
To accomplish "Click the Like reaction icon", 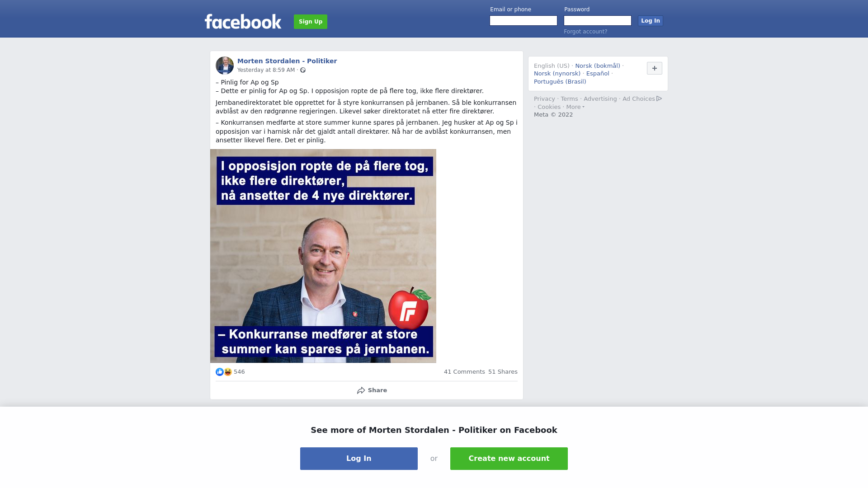I will pos(220,372).
